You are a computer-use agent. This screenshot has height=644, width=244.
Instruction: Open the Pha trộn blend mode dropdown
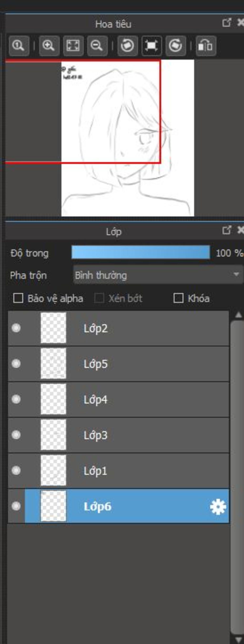pyautogui.click(x=158, y=275)
